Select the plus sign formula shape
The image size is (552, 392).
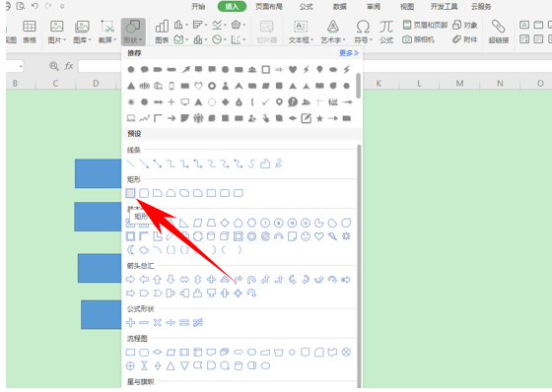point(130,322)
